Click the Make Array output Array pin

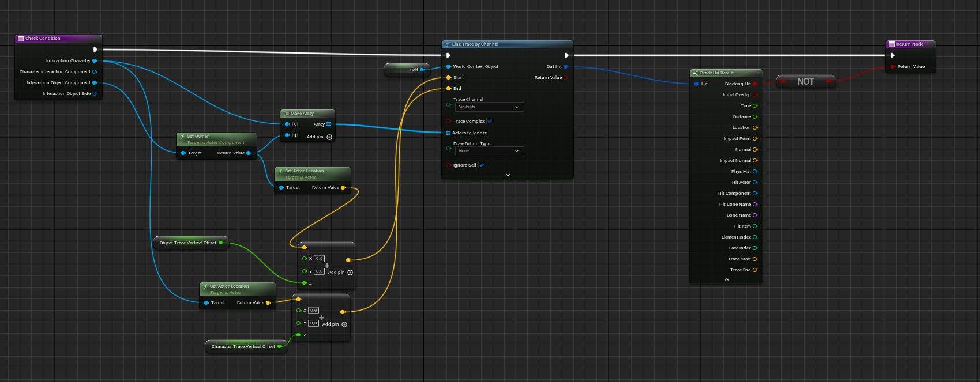(x=329, y=124)
